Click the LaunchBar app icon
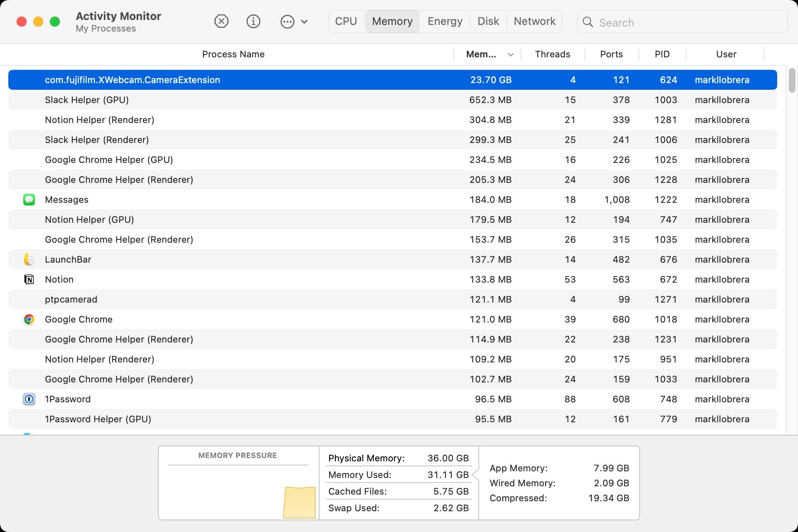The height and width of the screenshot is (532, 798). point(29,259)
